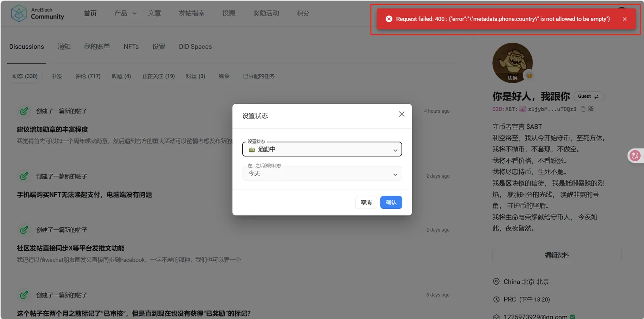Click the China 北京 北京 location text
Image resolution: width=644 pixels, height=319 pixels.
click(x=526, y=282)
